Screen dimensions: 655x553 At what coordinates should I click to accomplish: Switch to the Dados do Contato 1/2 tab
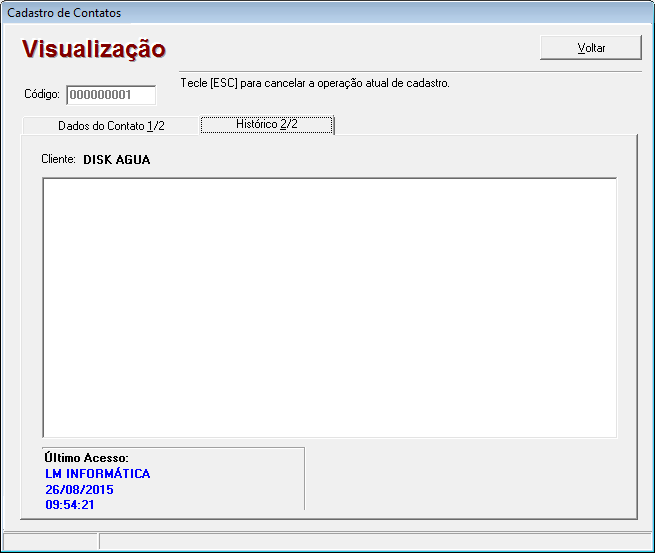[x=111, y=126]
